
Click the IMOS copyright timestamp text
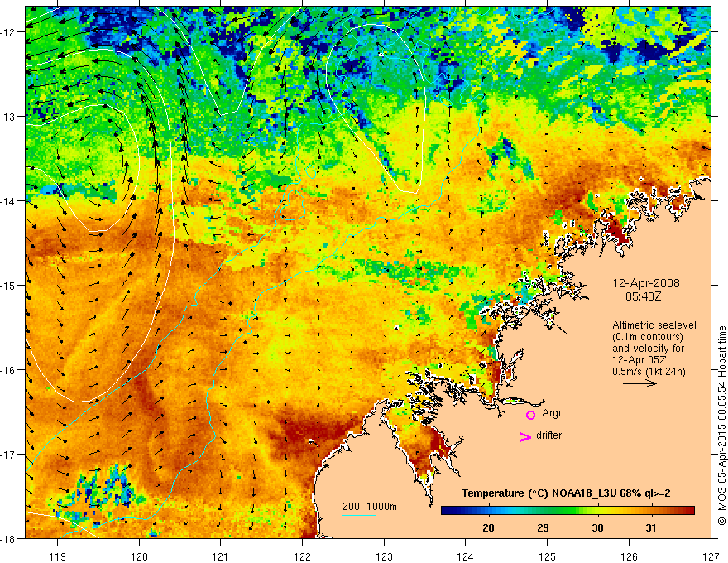pyautogui.click(x=722, y=426)
